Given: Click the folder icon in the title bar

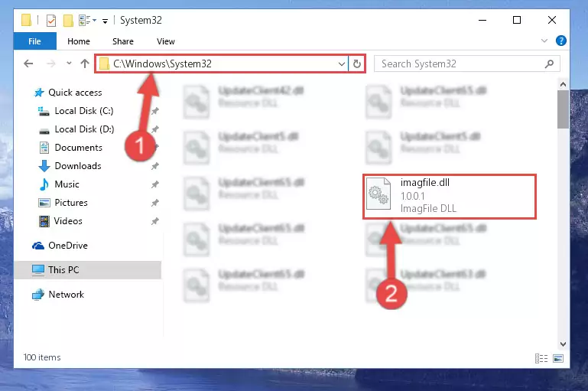Looking at the screenshot, I should point(26,20).
